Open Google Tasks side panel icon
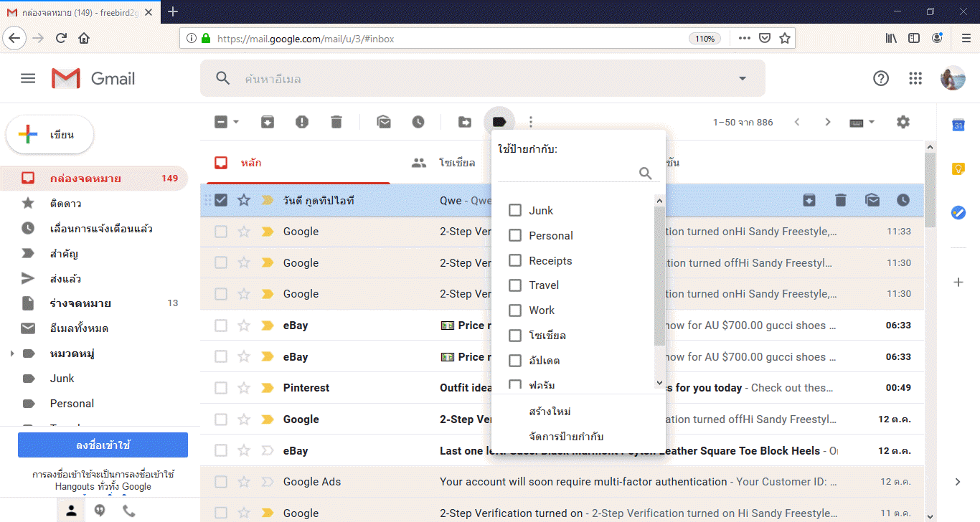The image size is (980, 522). click(x=958, y=212)
